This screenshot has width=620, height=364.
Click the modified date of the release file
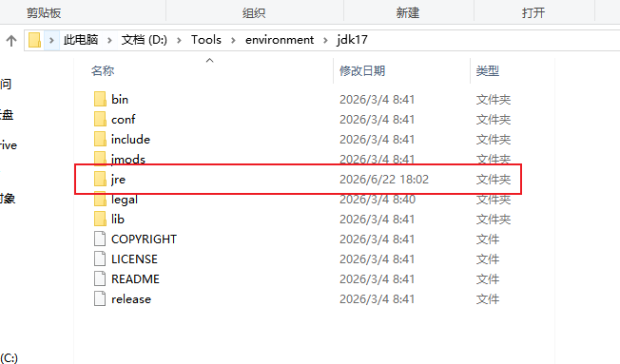point(377,299)
